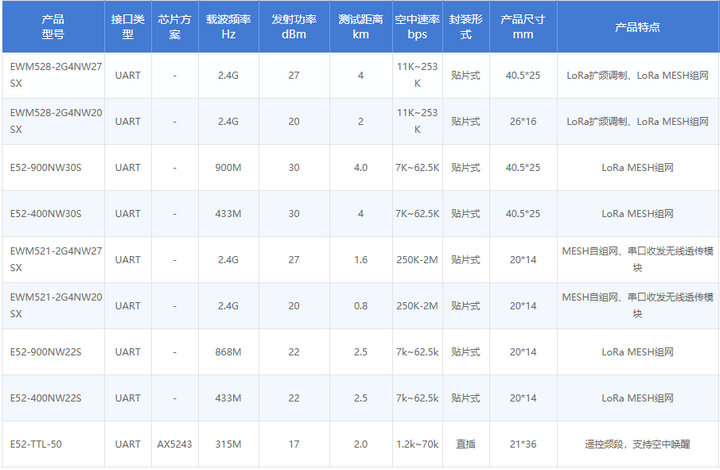Select the AX5243 chip cell
Image resolution: width=720 pixels, height=470 pixels.
coord(175,444)
